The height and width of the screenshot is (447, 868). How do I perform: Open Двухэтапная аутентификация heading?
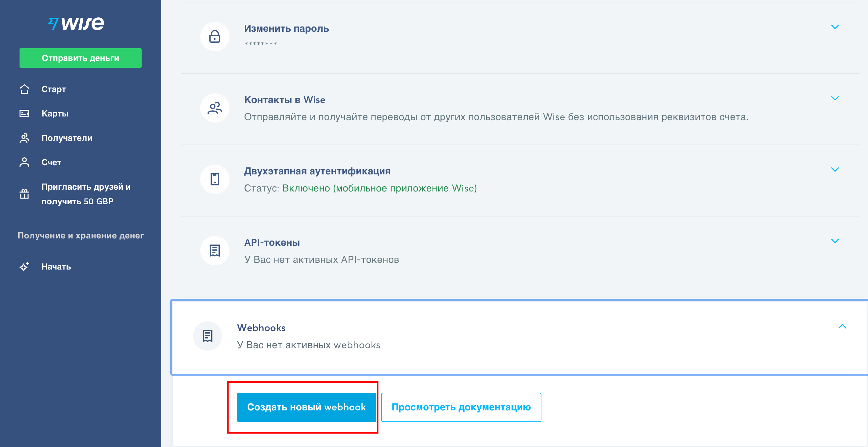[x=317, y=171]
